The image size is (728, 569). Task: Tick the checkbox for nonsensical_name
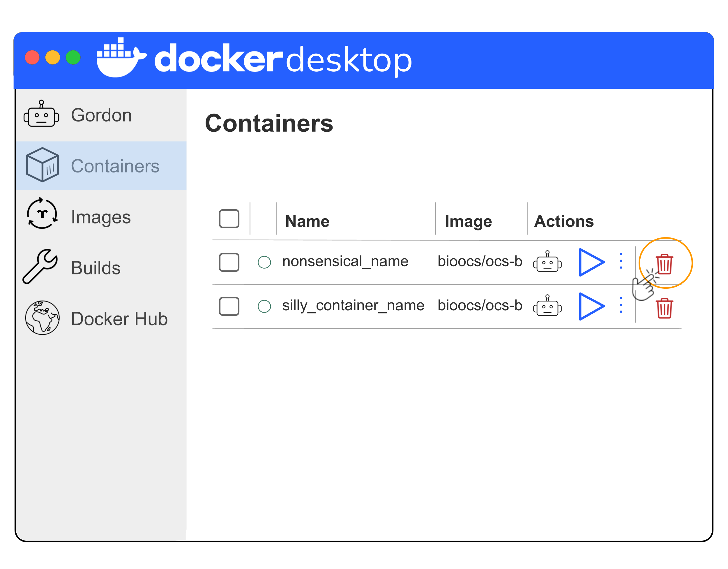coord(229,262)
